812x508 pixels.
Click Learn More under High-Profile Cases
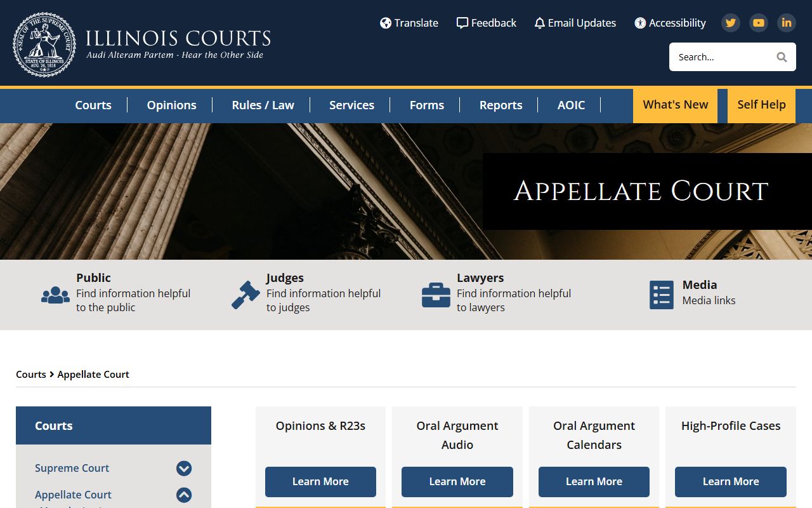[x=731, y=482]
